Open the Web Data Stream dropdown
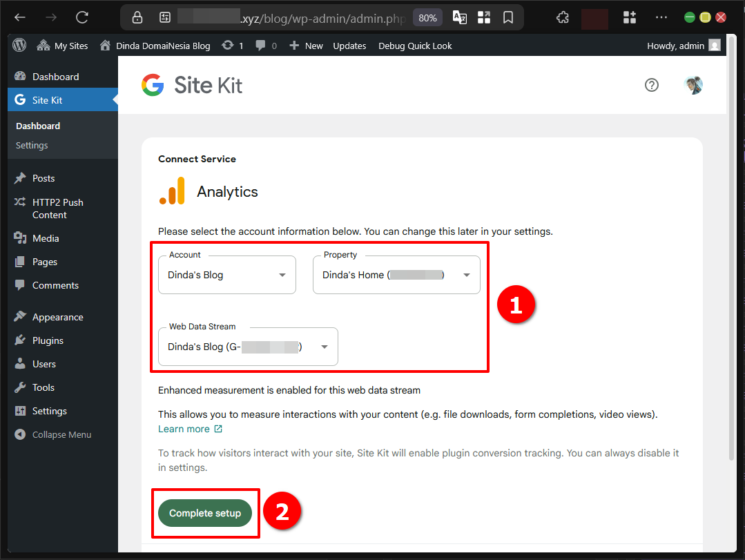Viewport: 745px width, 560px height. (x=247, y=347)
